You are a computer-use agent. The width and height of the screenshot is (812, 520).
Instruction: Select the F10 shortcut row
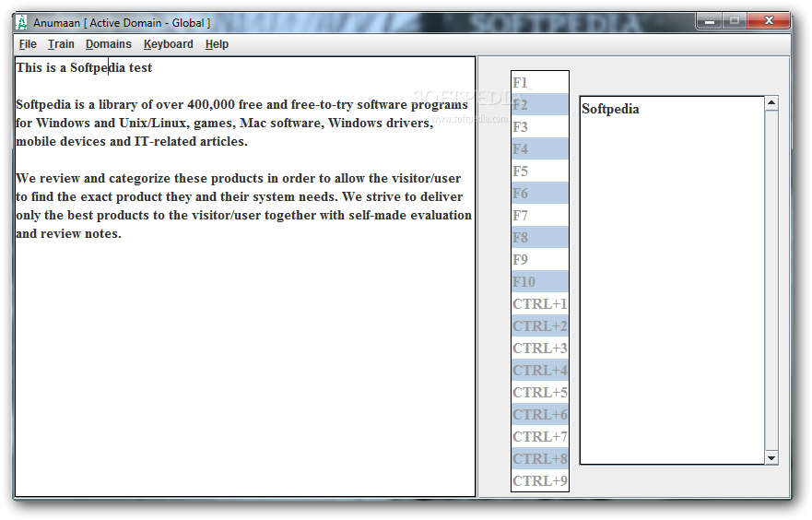pos(539,282)
